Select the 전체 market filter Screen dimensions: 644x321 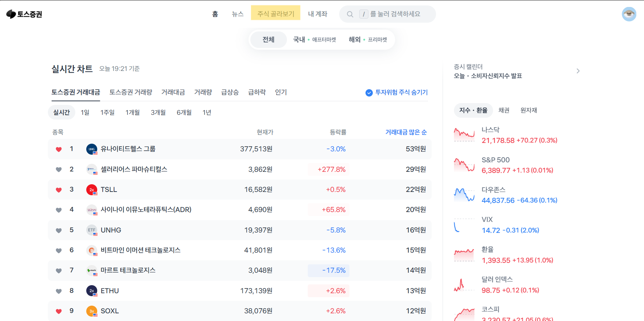coord(268,39)
